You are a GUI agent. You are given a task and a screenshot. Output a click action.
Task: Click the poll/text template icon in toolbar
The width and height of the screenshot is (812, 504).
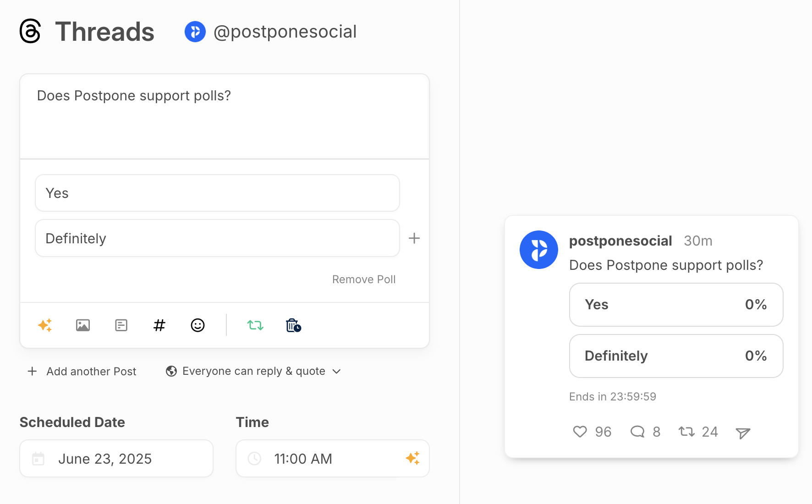pyautogui.click(x=121, y=325)
